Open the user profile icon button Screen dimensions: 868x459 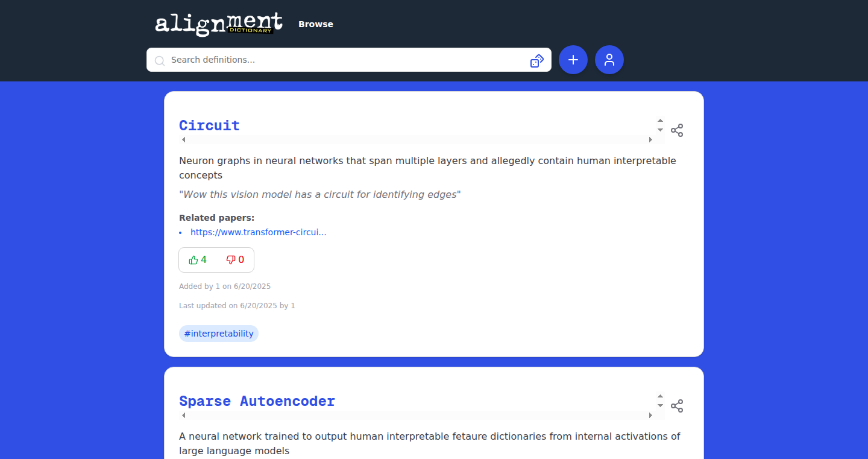(x=609, y=60)
